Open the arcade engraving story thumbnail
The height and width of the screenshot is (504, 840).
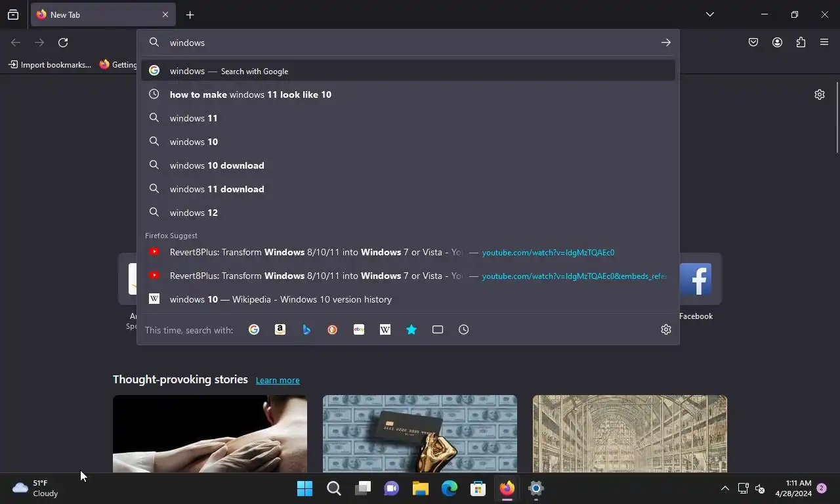(x=630, y=434)
